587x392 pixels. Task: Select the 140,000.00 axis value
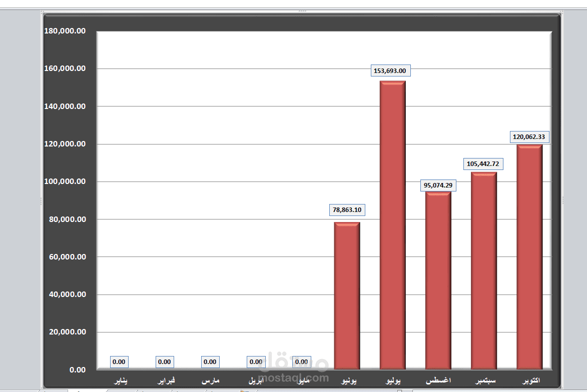pos(65,106)
